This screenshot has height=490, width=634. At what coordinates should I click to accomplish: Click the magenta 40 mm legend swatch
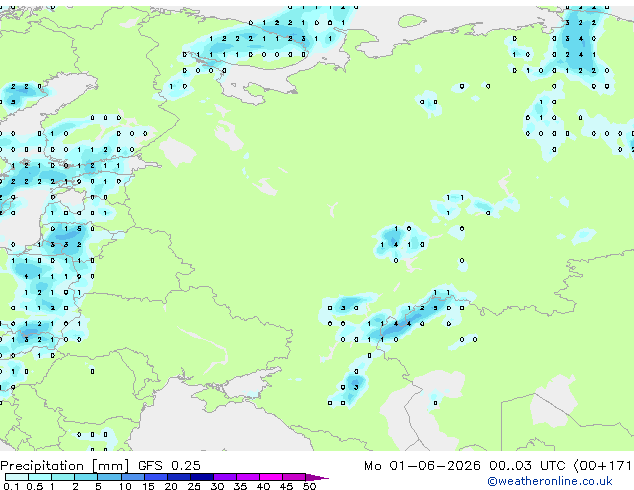271,477
